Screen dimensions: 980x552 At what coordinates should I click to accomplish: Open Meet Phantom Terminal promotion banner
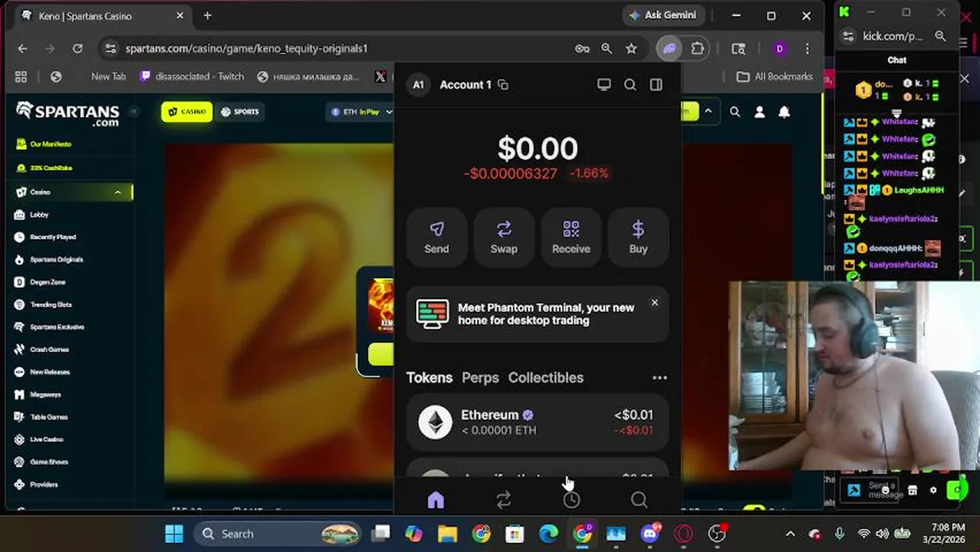click(x=538, y=314)
